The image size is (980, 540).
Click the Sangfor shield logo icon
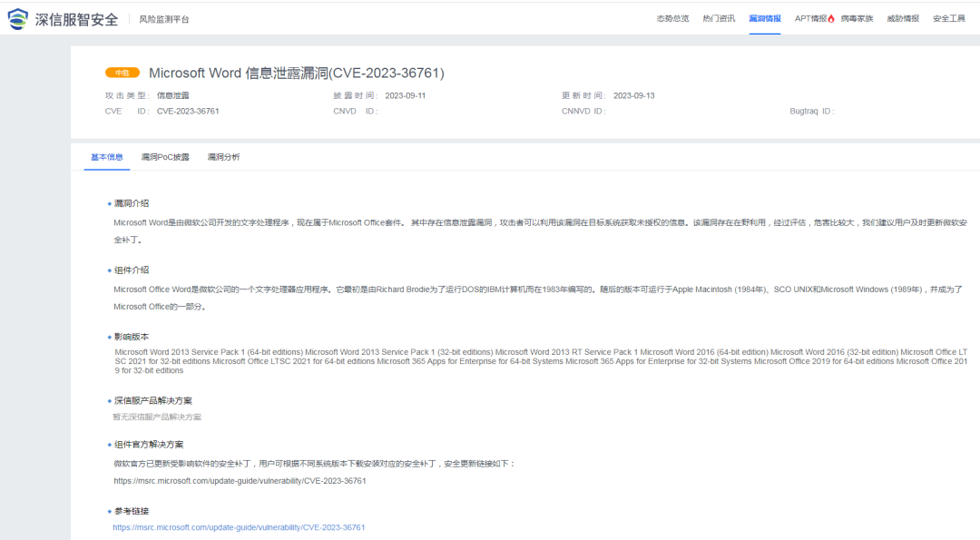tap(17, 19)
